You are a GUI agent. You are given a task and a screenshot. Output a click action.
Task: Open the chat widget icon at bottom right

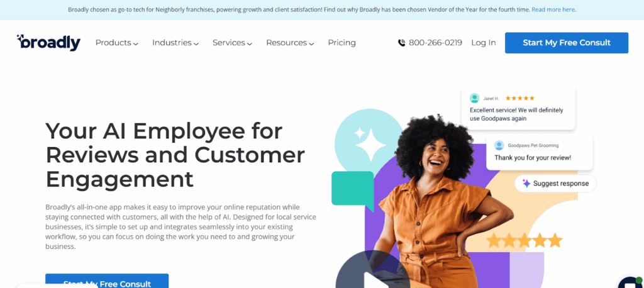(631, 283)
